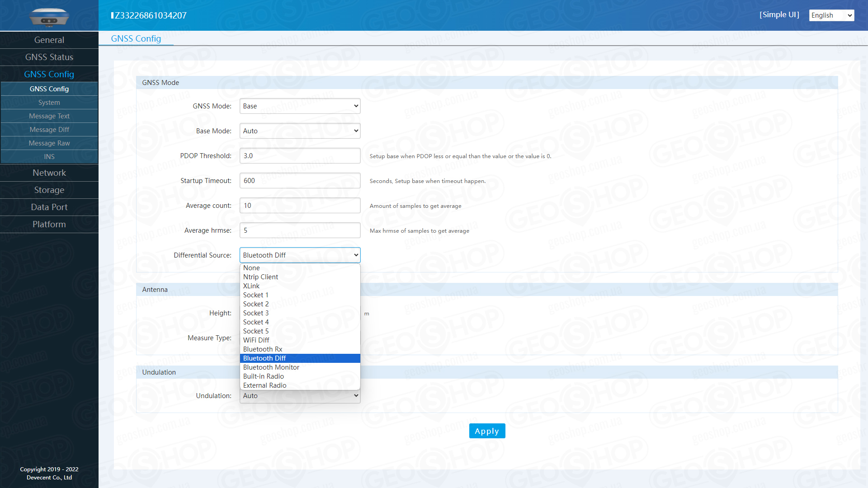This screenshot has width=868, height=488.
Task: Select the GNSS Config submenu item
Action: tap(49, 89)
